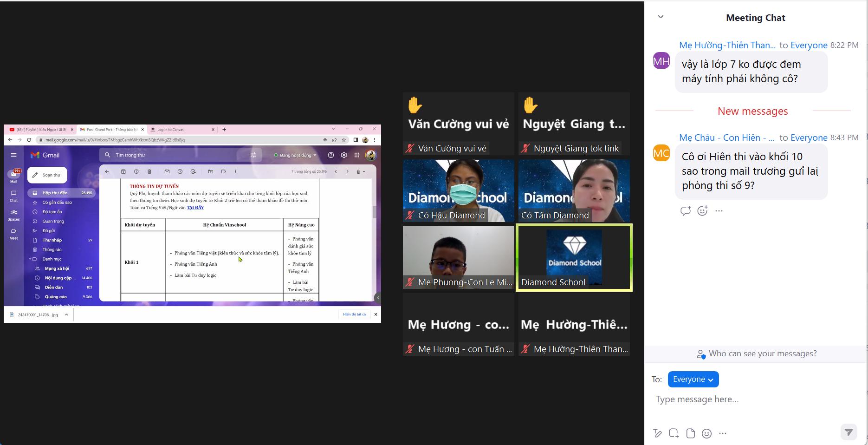Viewport: 868px width, 445px height.
Task: Open the Everyone recipient dropdown
Action: (693, 380)
